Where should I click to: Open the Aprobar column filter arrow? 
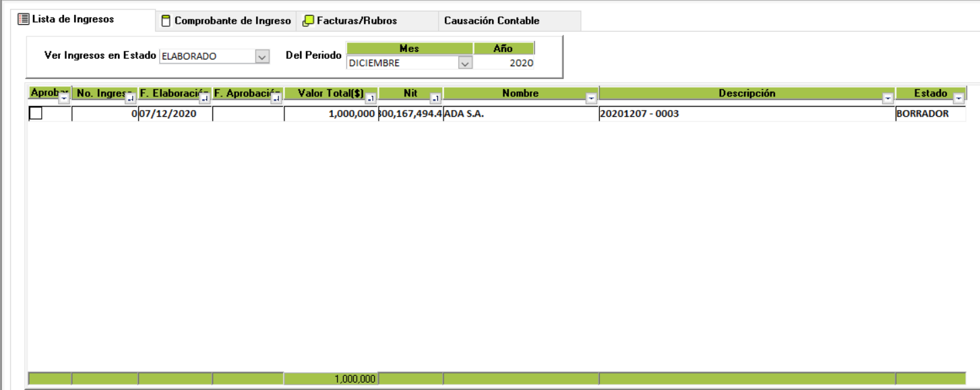pyautogui.click(x=64, y=99)
